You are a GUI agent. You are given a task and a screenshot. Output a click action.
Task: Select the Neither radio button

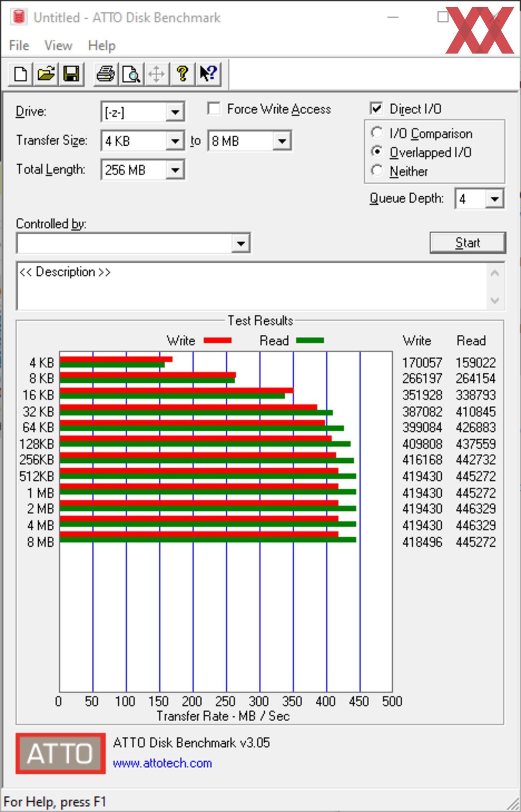377,170
